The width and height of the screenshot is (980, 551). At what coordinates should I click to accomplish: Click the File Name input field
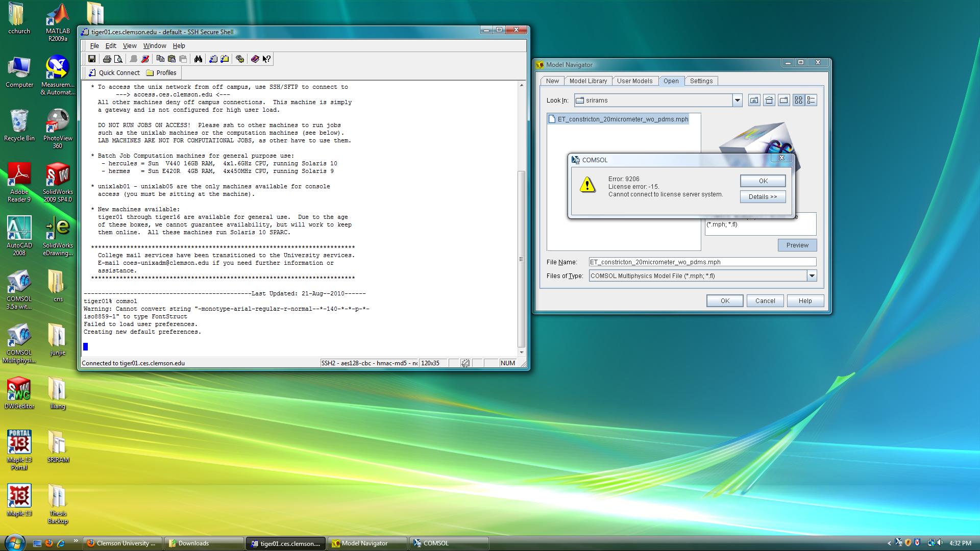point(703,262)
